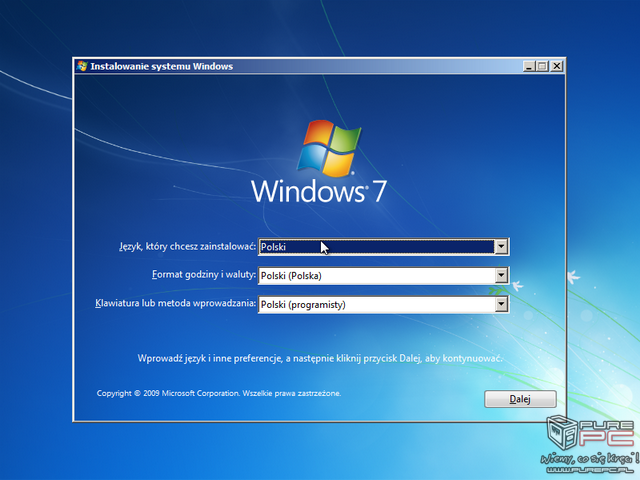Expand the time and currency format dropdown arrow
The image size is (640, 480).
click(501, 276)
